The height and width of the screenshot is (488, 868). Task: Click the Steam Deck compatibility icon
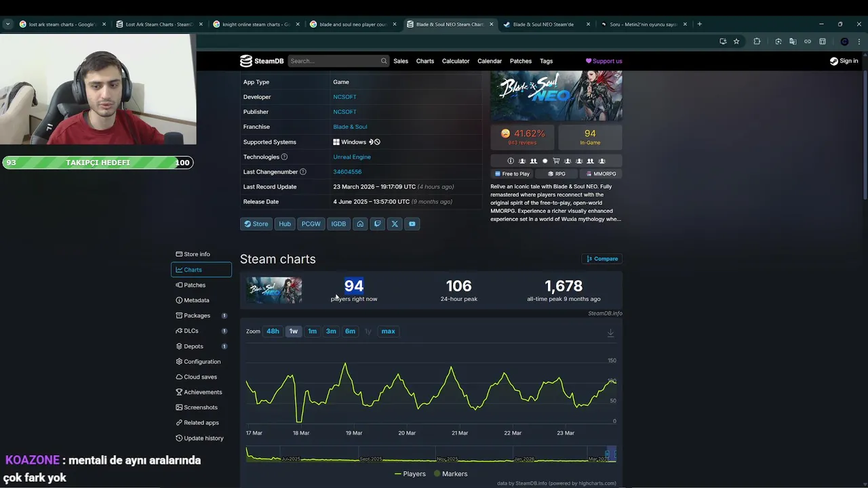(374, 142)
